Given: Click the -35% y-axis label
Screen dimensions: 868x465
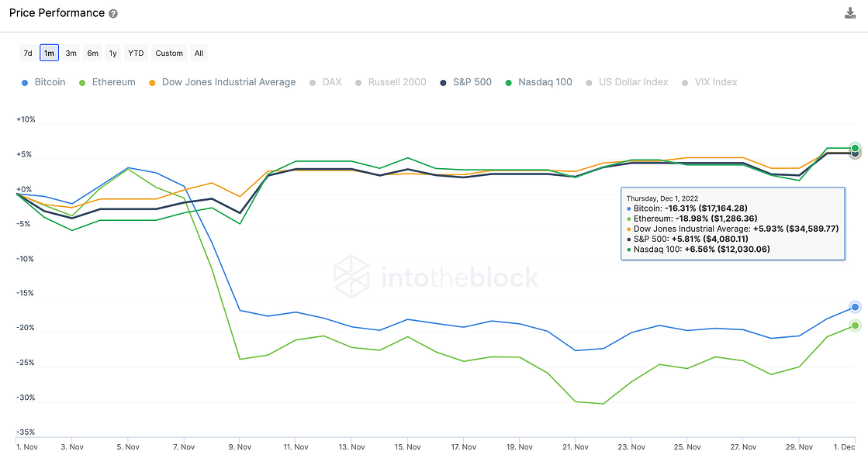Looking at the screenshot, I should (x=26, y=432).
